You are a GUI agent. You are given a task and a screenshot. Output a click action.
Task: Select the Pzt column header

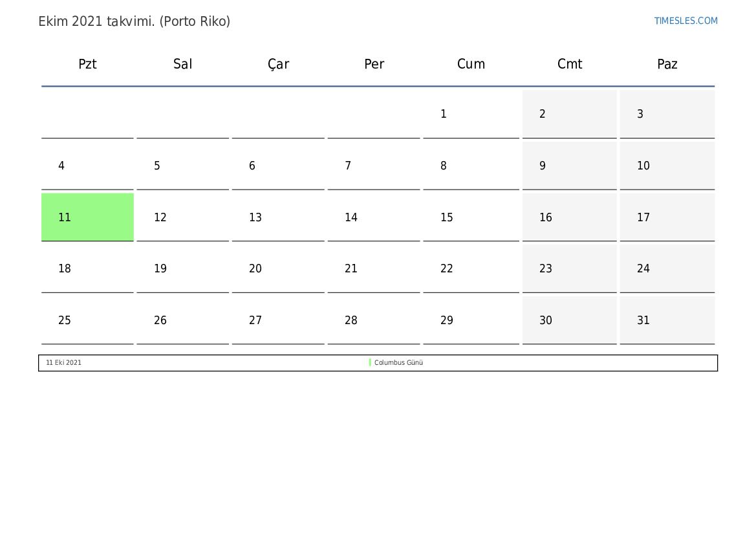pyautogui.click(x=87, y=63)
